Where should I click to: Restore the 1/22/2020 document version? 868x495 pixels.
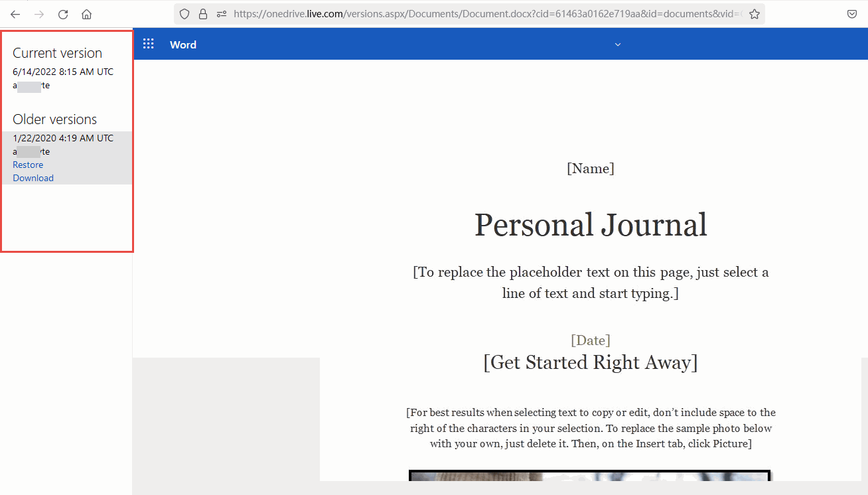tap(28, 165)
